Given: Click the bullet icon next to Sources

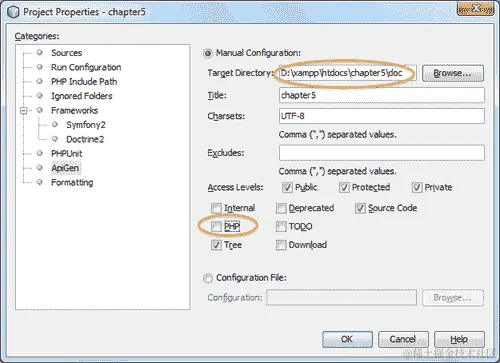Looking at the screenshot, I should pyautogui.click(x=40, y=53).
